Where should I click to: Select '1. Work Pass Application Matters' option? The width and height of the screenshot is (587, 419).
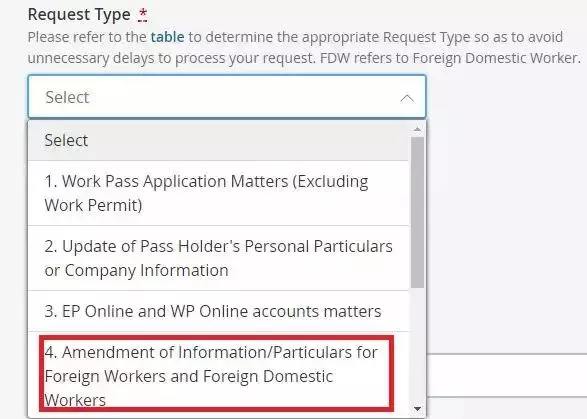coord(218,193)
